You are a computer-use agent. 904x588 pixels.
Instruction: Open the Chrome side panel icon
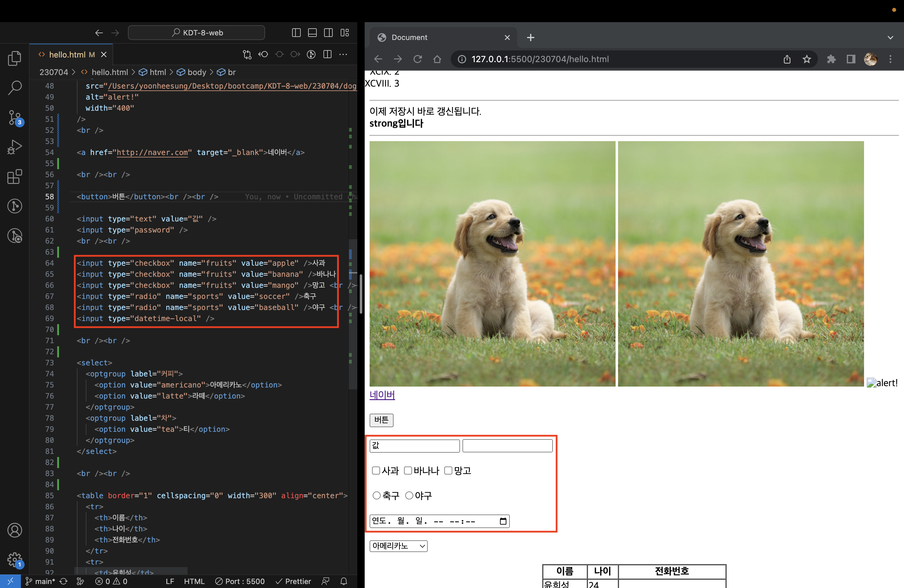(x=851, y=59)
